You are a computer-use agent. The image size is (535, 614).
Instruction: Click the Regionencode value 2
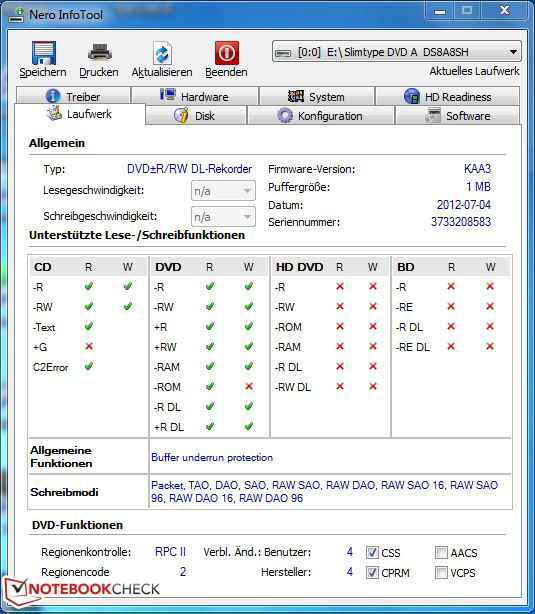pyautogui.click(x=183, y=572)
